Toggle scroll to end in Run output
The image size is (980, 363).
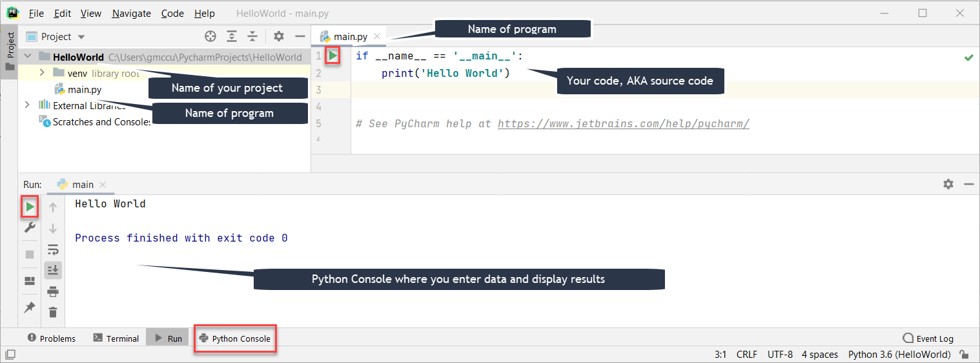tap(53, 270)
